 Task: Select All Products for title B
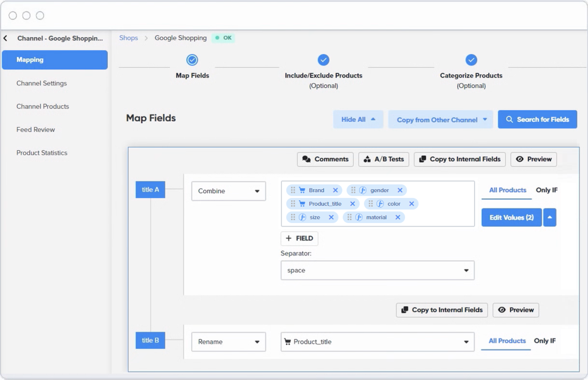click(x=507, y=341)
